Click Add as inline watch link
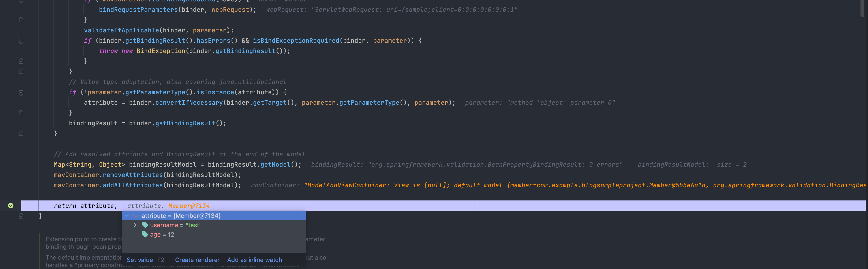 [254, 260]
